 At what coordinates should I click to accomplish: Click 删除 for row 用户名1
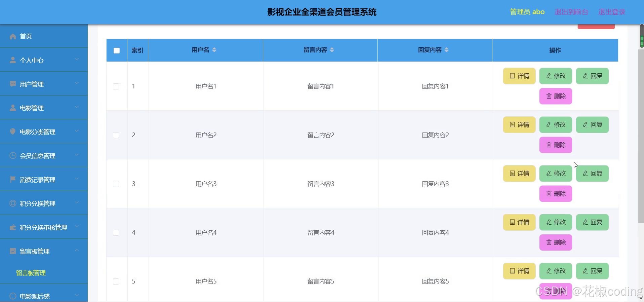click(x=556, y=96)
